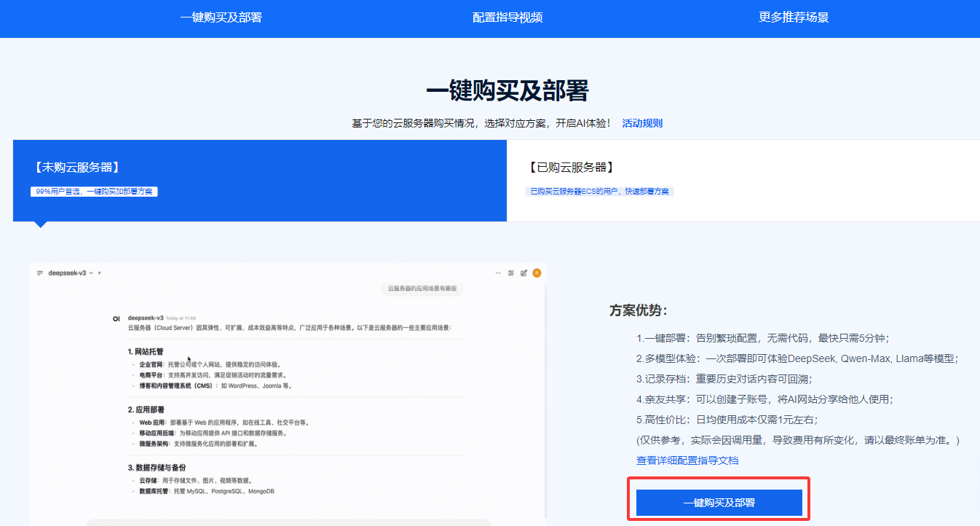This screenshot has width=980, height=526.
Task: Click the controls sliders icon in chat header
Action: click(511, 273)
